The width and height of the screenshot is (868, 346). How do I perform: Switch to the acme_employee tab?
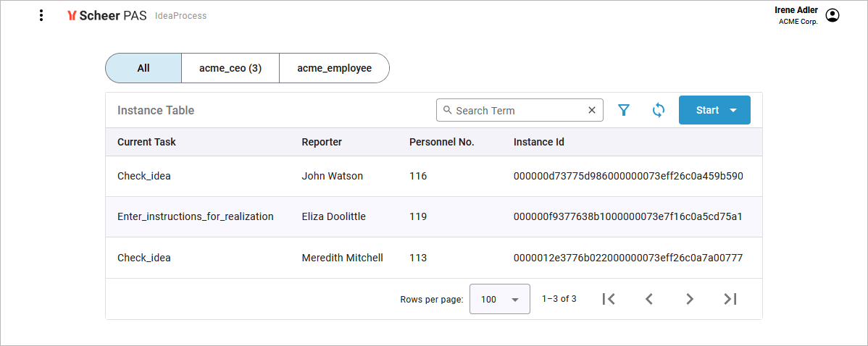click(334, 68)
